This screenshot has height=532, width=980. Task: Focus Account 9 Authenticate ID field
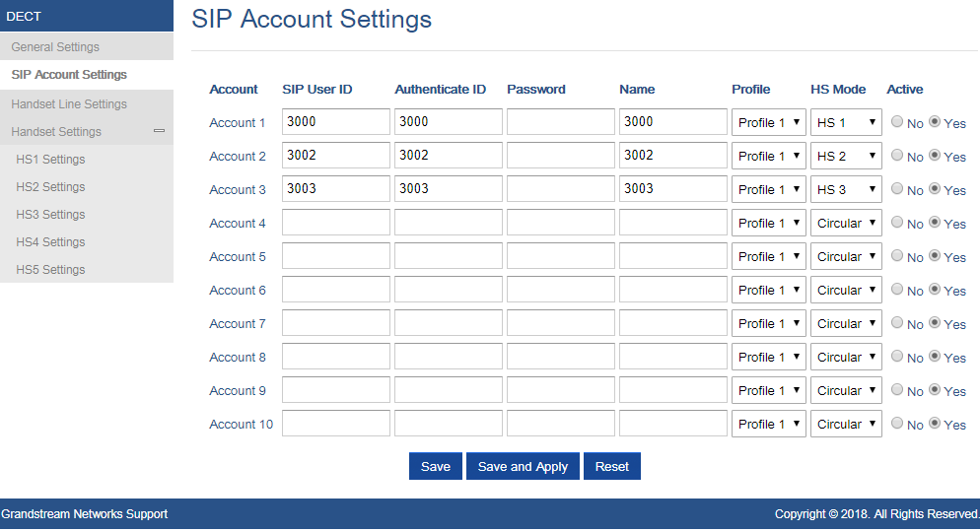449,389
